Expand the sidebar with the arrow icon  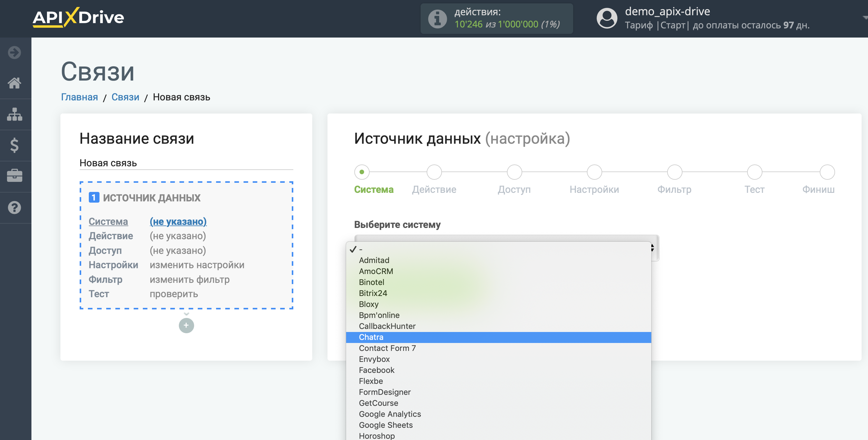click(14, 52)
